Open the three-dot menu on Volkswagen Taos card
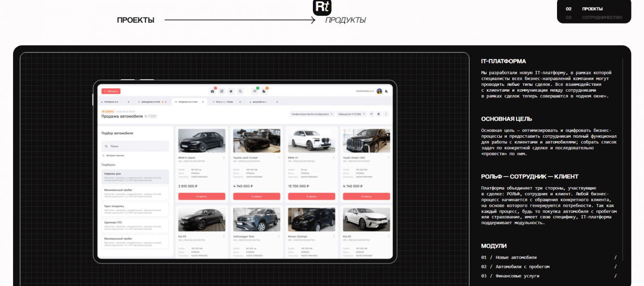The image size is (644, 286). 279,236
